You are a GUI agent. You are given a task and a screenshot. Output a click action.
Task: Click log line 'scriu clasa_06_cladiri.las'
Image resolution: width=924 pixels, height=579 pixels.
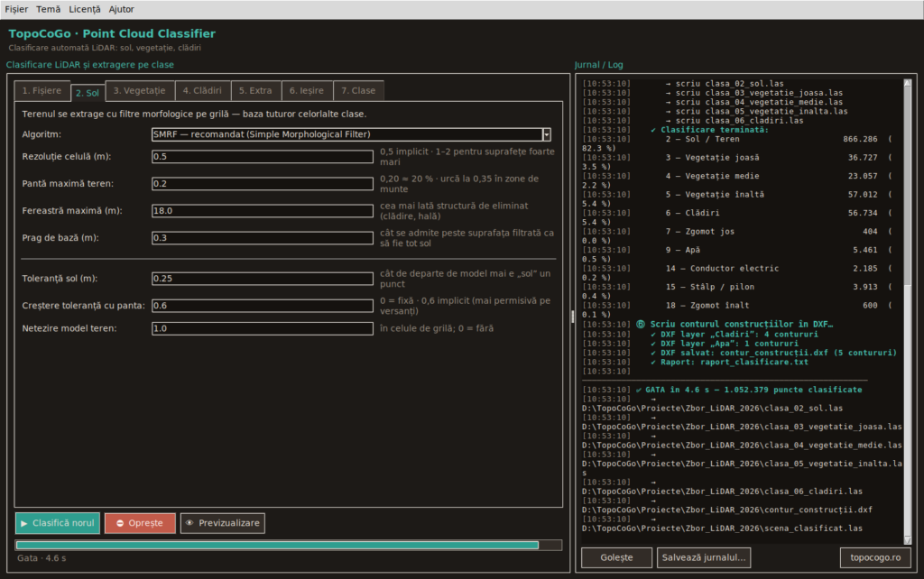click(x=735, y=121)
